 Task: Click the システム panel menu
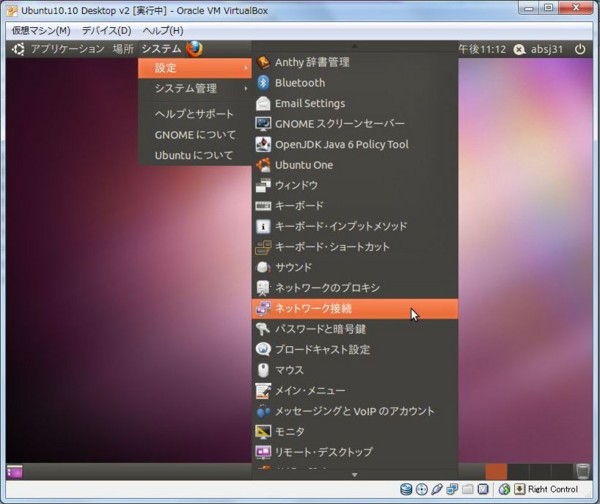pos(161,49)
